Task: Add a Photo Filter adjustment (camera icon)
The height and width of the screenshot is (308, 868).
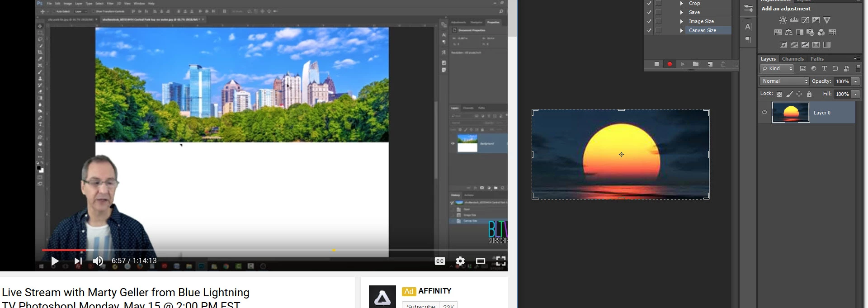Action: pos(811,33)
